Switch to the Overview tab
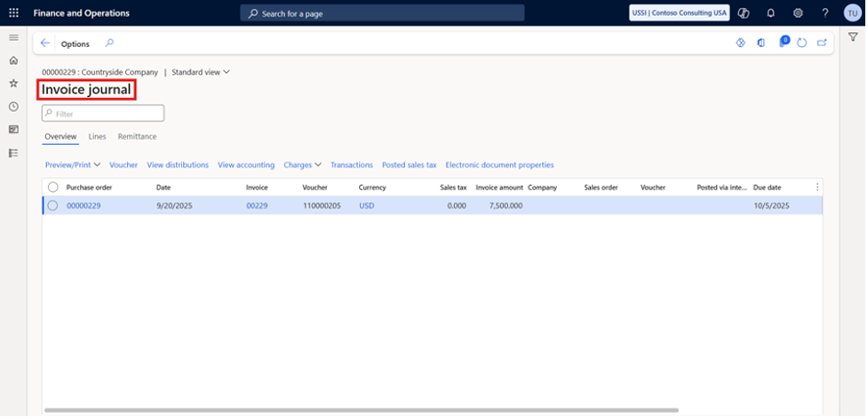This screenshot has height=418, width=868. (60, 136)
